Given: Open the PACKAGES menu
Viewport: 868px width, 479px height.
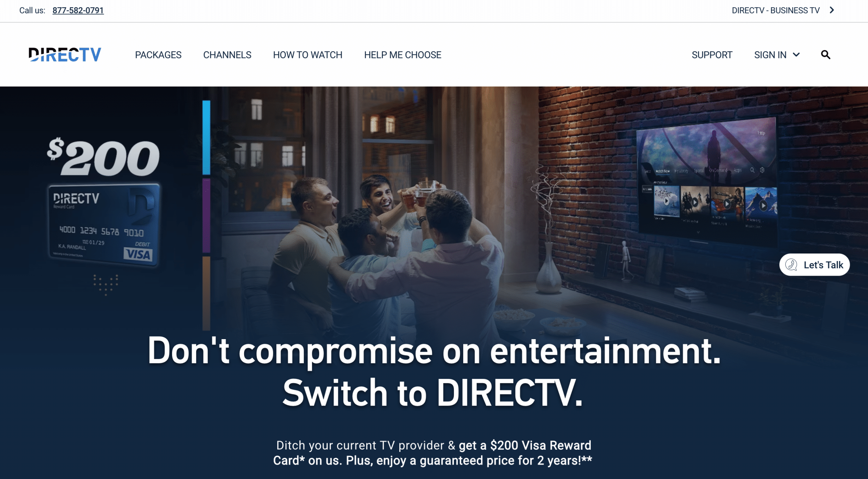Looking at the screenshot, I should pos(158,55).
